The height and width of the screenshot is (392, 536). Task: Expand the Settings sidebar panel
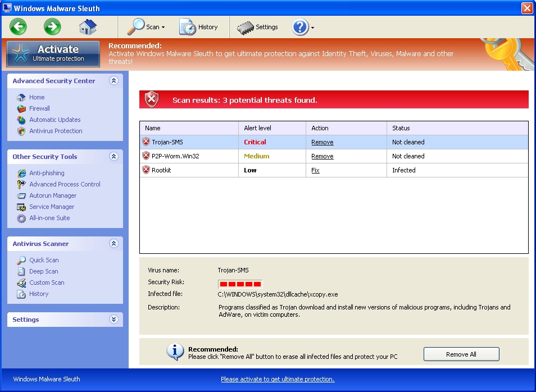click(x=114, y=319)
